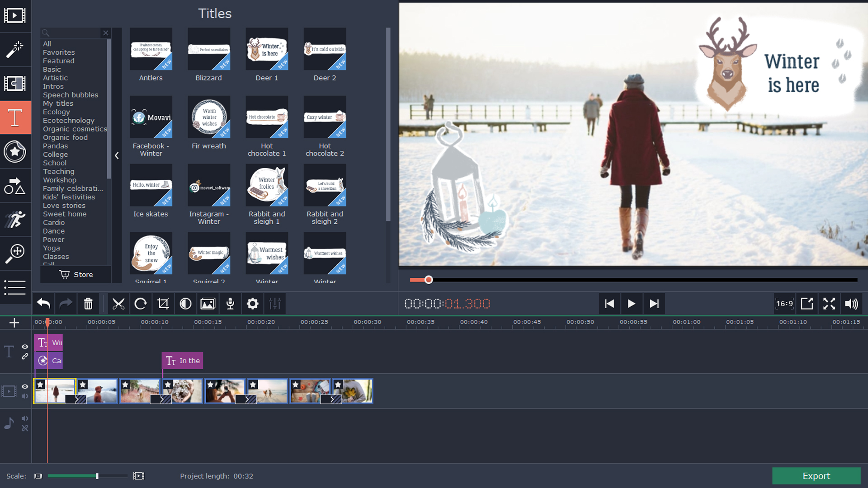The image size is (868, 488).
Task: Select the Crop tool on the toolbar
Action: tap(163, 304)
